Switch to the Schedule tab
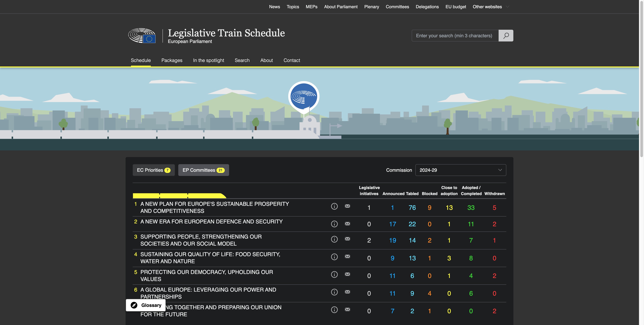Screen dimensions: 644x325 [x=141, y=60]
